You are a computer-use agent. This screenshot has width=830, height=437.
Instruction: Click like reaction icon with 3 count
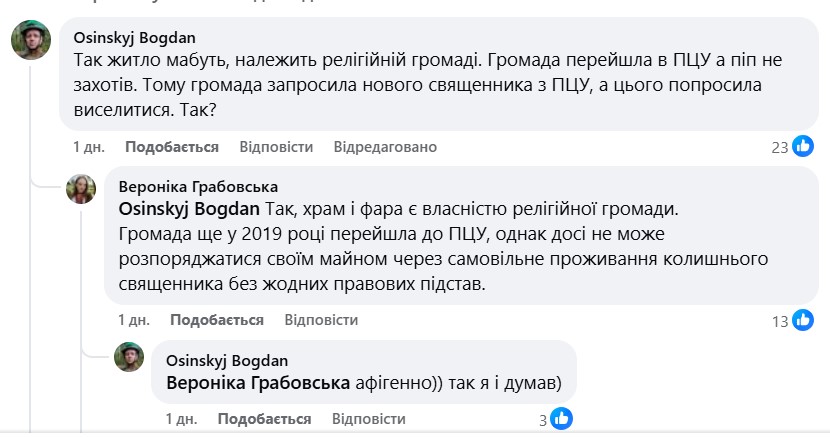[x=560, y=418]
